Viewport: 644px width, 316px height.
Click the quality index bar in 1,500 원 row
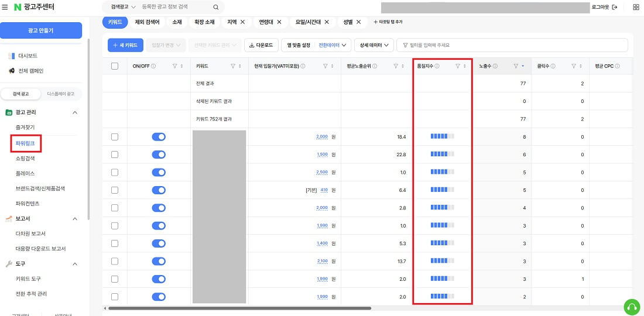pos(443,154)
